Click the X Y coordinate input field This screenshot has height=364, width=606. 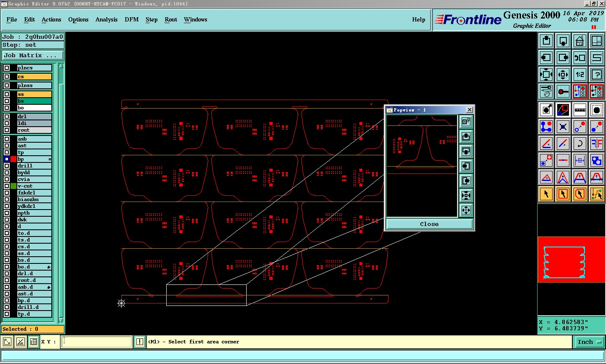tap(97, 342)
